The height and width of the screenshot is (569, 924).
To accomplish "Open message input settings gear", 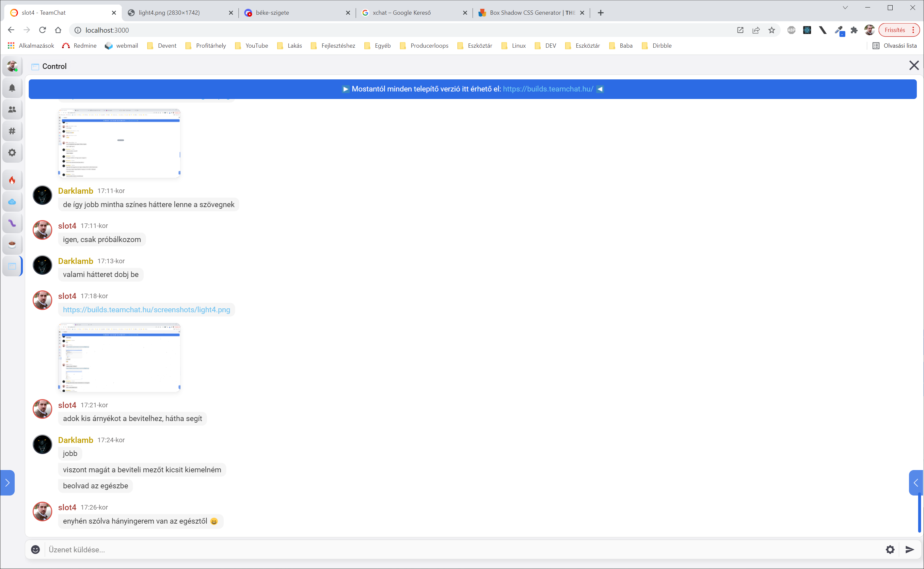I will click(x=890, y=549).
